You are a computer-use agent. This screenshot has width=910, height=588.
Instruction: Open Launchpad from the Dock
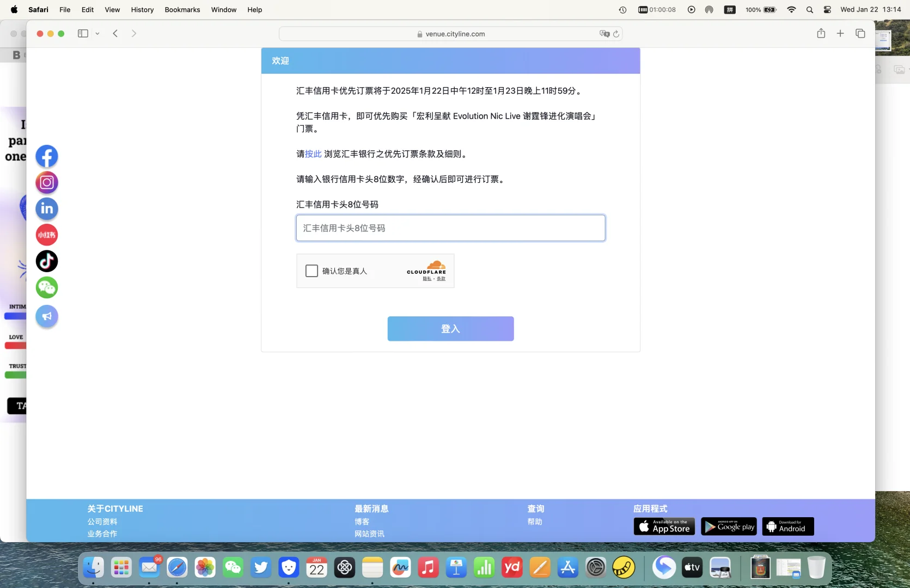pos(121,568)
